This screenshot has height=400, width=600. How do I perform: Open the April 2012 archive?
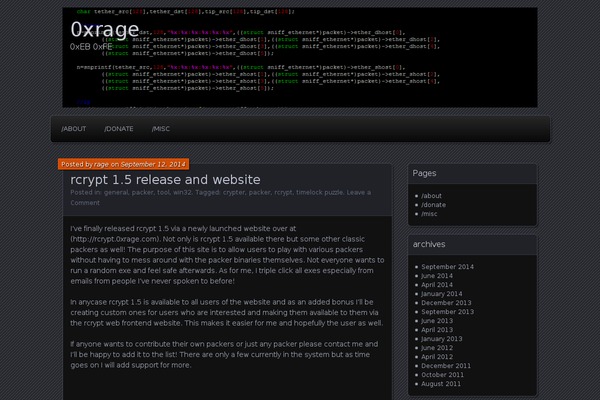click(x=437, y=357)
